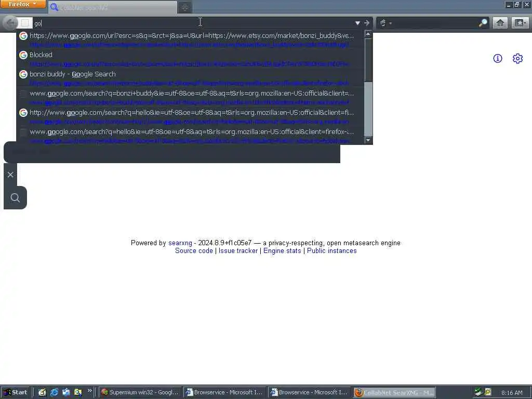Screen dimensions: 532x399
Task: Open the searxng link in footer
Action: coord(180,243)
